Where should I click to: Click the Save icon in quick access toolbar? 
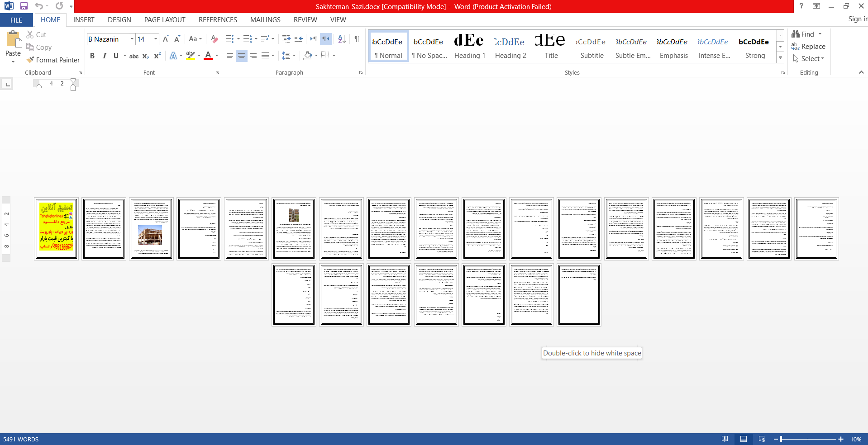[24, 6]
